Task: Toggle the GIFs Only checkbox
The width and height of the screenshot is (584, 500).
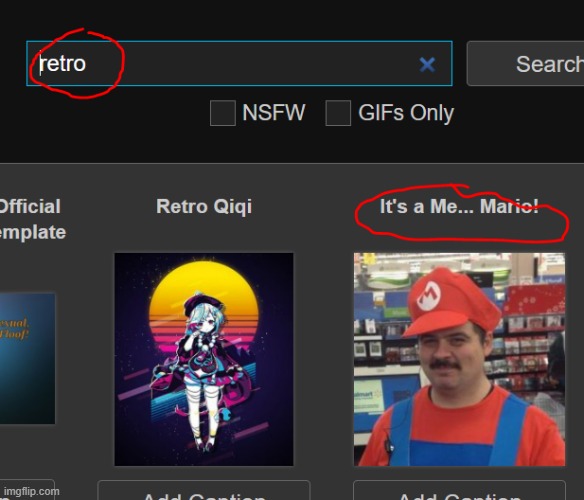Action: coord(338,113)
